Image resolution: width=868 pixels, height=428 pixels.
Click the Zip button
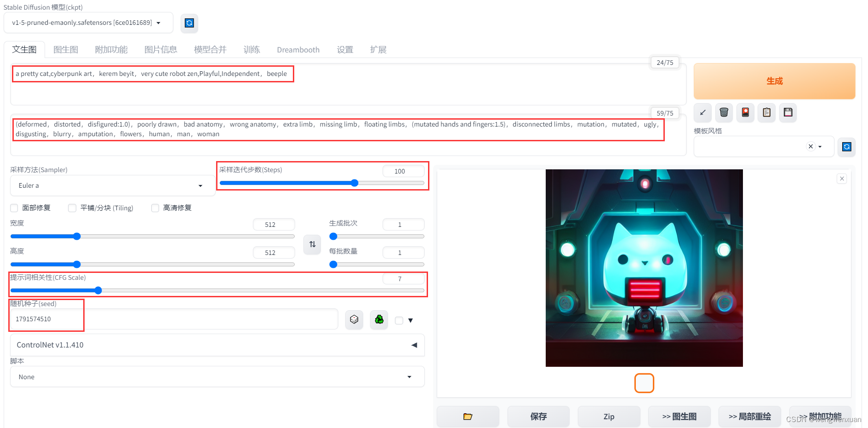tap(609, 416)
